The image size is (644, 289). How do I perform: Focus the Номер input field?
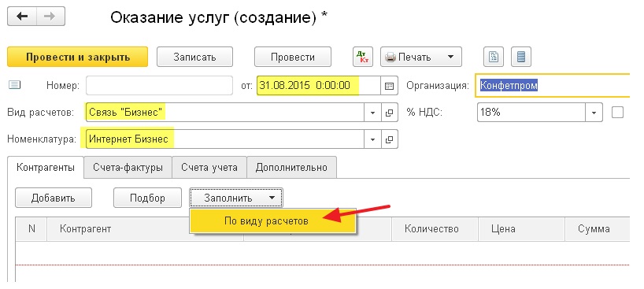[159, 86]
